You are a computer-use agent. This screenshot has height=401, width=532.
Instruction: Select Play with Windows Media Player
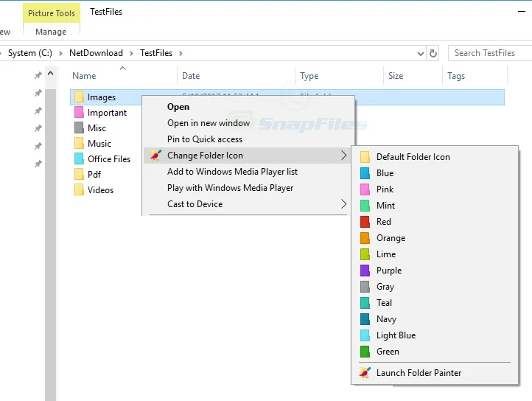click(x=249, y=188)
